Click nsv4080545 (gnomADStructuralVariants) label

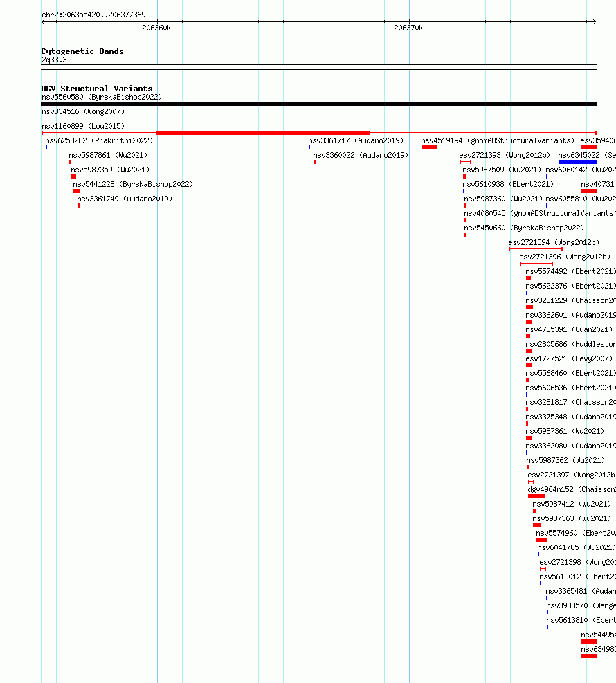coord(540,213)
